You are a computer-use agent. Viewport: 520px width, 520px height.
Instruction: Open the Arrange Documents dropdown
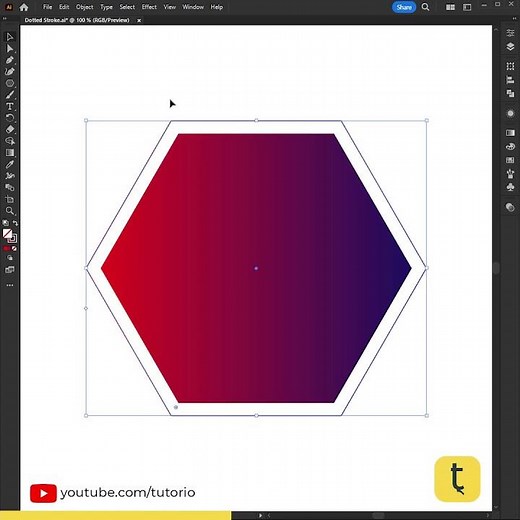[450, 7]
